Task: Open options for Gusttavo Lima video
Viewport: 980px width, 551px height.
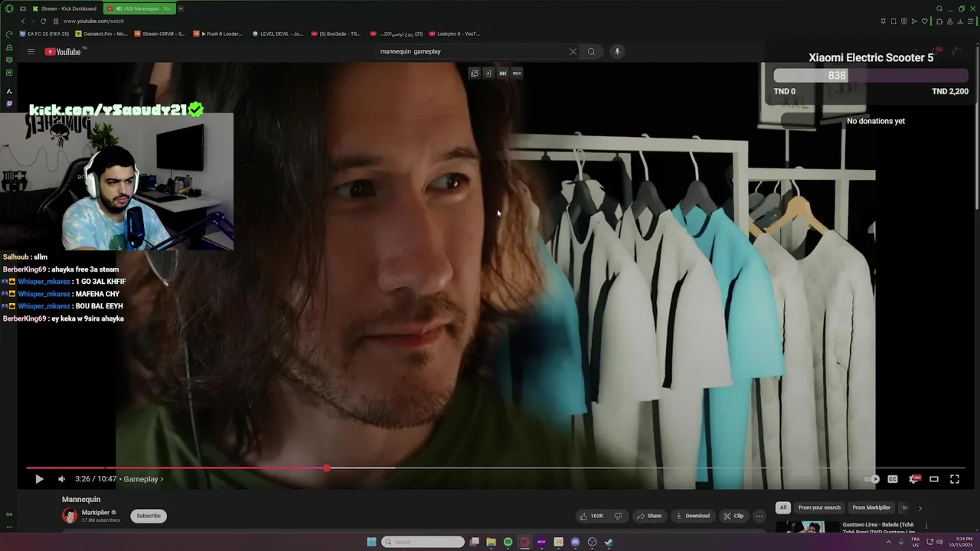Action: (926, 526)
